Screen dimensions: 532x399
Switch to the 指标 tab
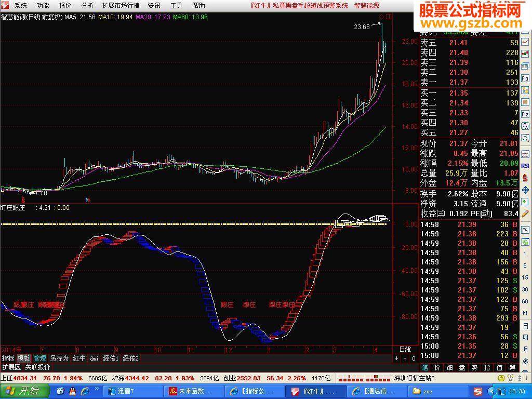point(8,358)
